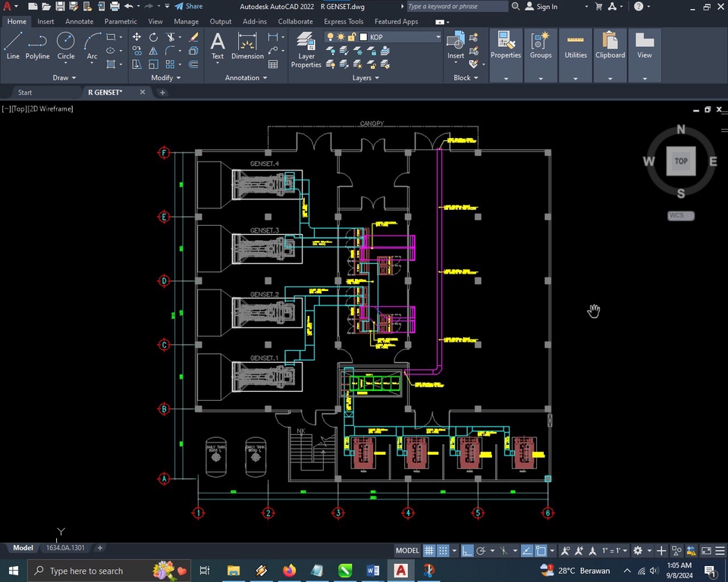The height and width of the screenshot is (582, 728).
Task: Click the Scale tool icon
Action: (153, 64)
